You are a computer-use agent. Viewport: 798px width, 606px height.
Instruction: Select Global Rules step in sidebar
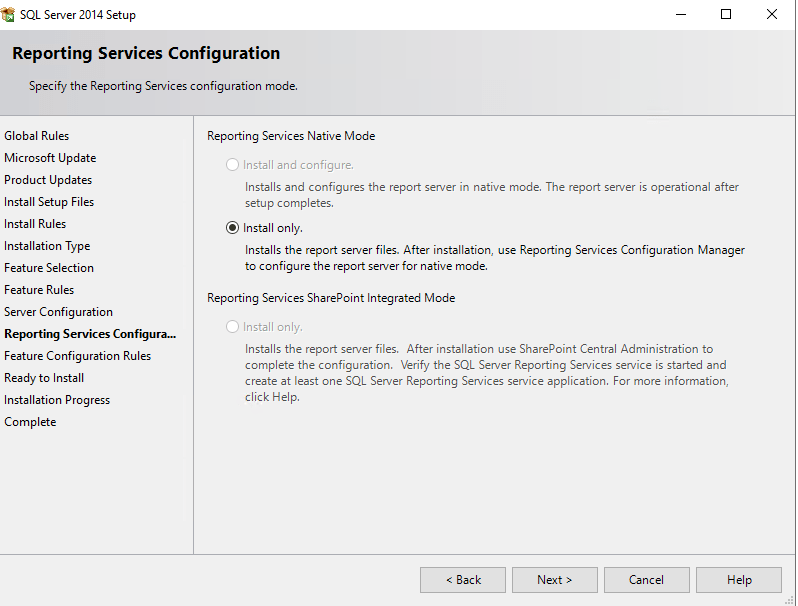click(37, 136)
